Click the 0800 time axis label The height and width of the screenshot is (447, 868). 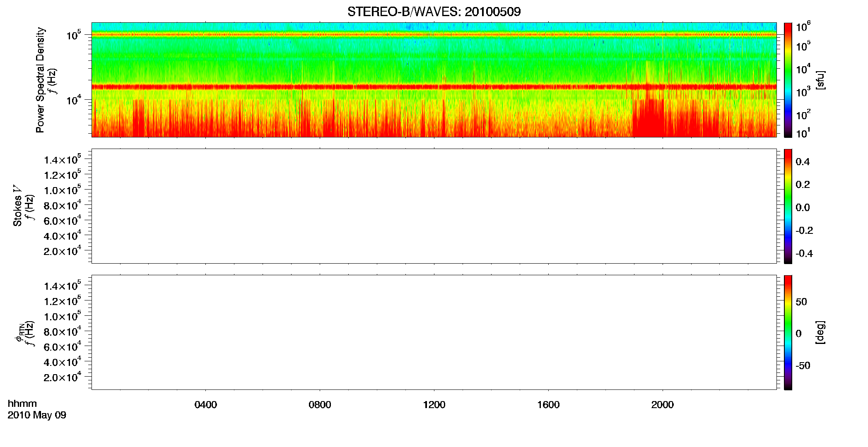[x=320, y=405]
